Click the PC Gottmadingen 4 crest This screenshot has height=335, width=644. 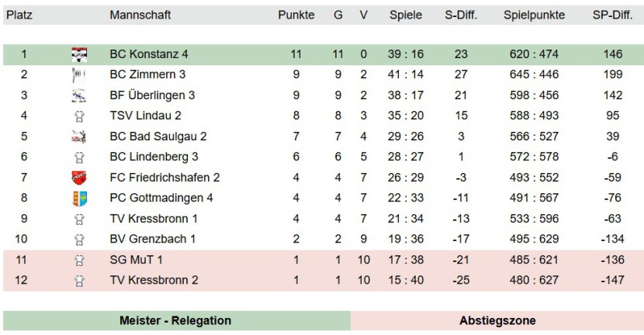click(79, 199)
